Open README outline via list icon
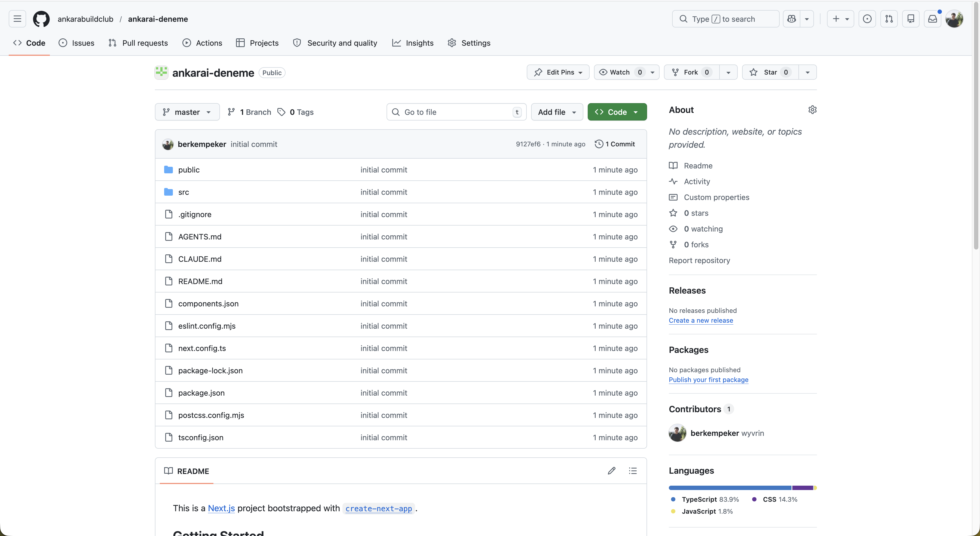This screenshot has height=536, width=980. [x=633, y=471]
